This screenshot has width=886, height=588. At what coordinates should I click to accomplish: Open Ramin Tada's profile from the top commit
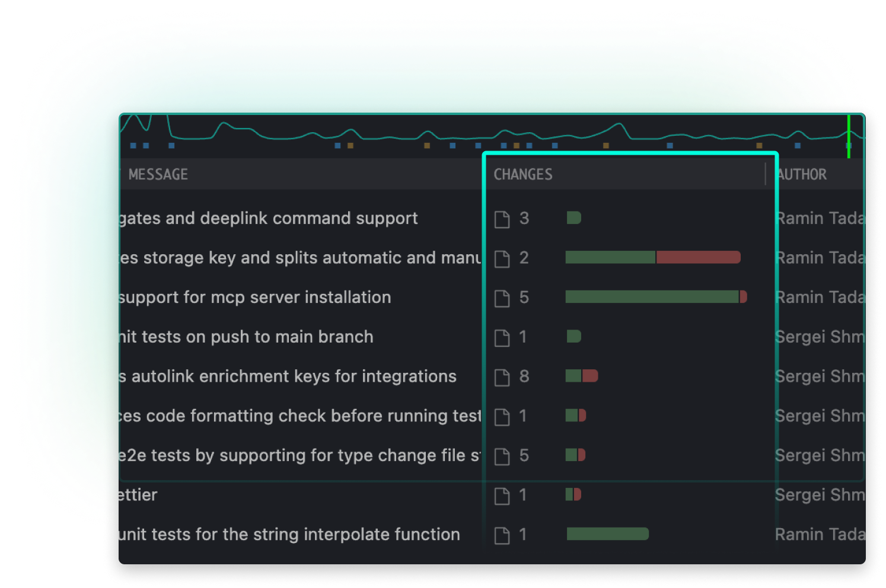[x=820, y=218]
